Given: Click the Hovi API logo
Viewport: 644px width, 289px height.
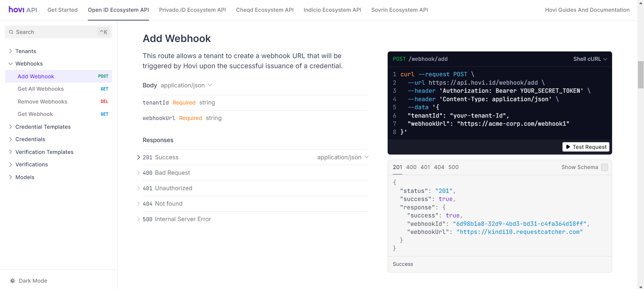Looking at the screenshot, I should [x=23, y=10].
